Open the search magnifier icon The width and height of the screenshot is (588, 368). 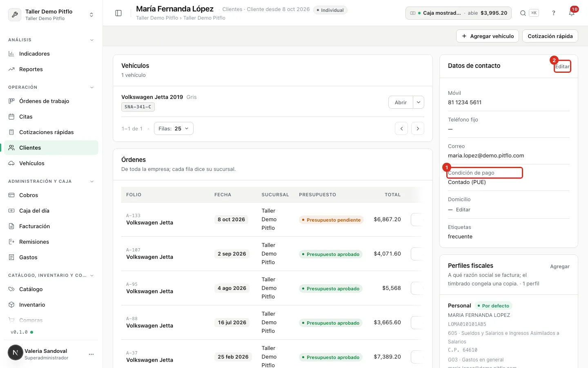coord(523,13)
